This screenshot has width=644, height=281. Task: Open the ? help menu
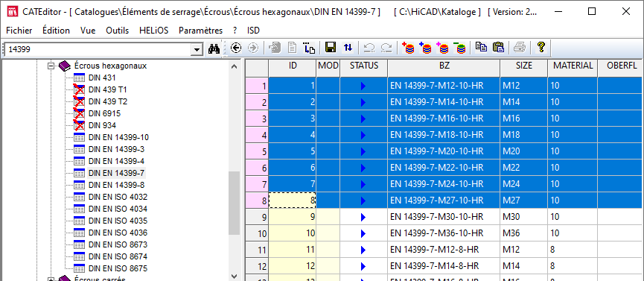[x=235, y=31]
